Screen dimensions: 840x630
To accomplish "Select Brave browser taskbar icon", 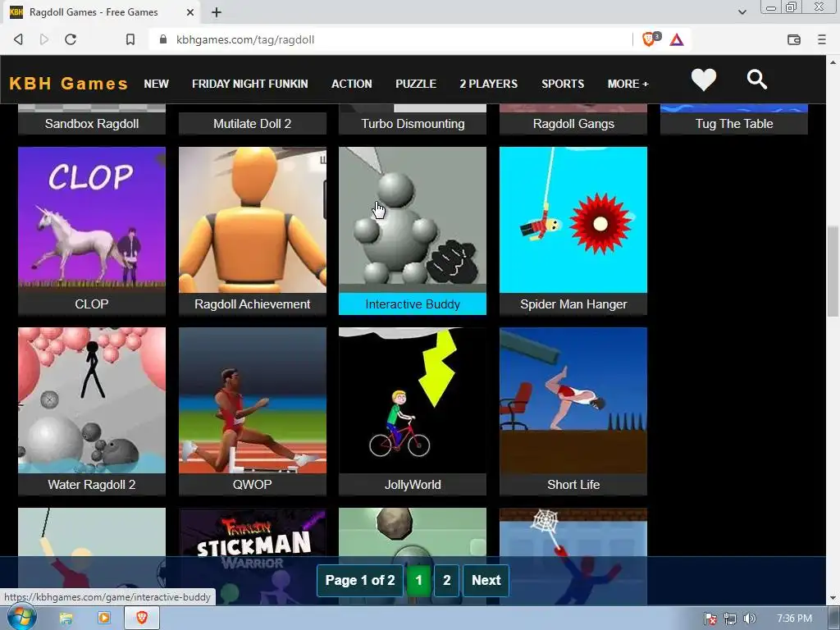I will click(142, 619).
